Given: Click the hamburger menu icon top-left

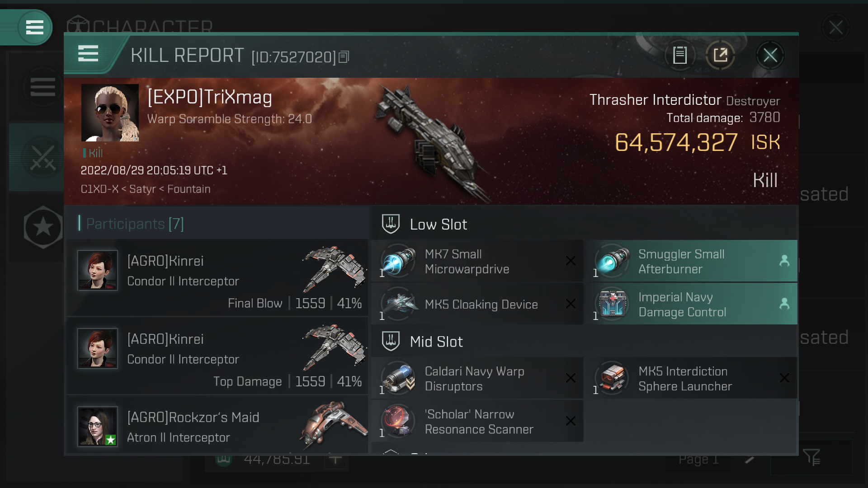Looking at the screenshot, I should [x=34, y=27].
